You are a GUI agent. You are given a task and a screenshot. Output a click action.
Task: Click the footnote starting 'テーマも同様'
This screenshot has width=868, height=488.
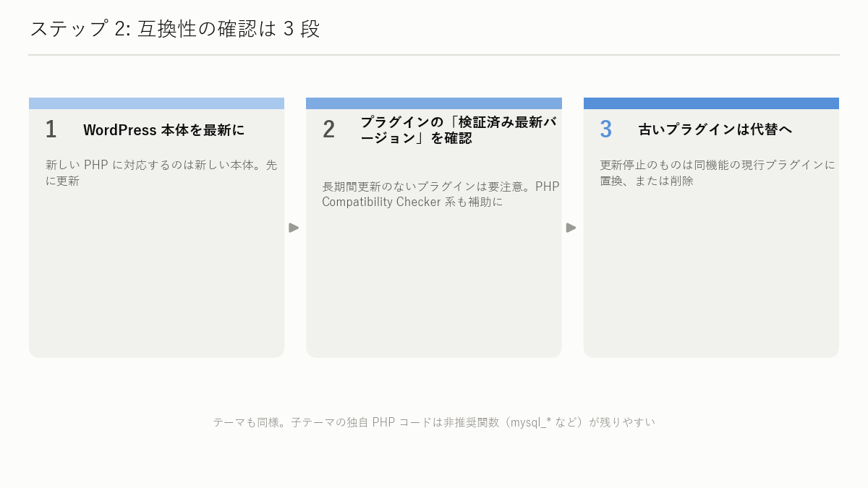tap(434, 422)
